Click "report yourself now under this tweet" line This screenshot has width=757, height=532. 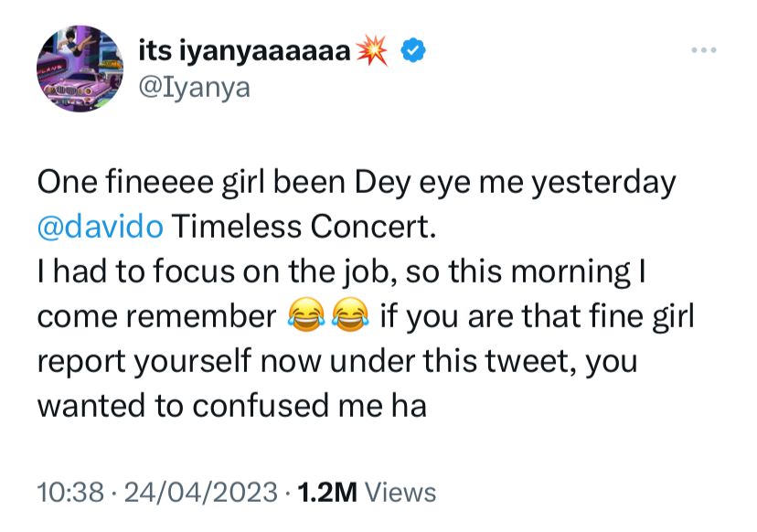(309, 361)
